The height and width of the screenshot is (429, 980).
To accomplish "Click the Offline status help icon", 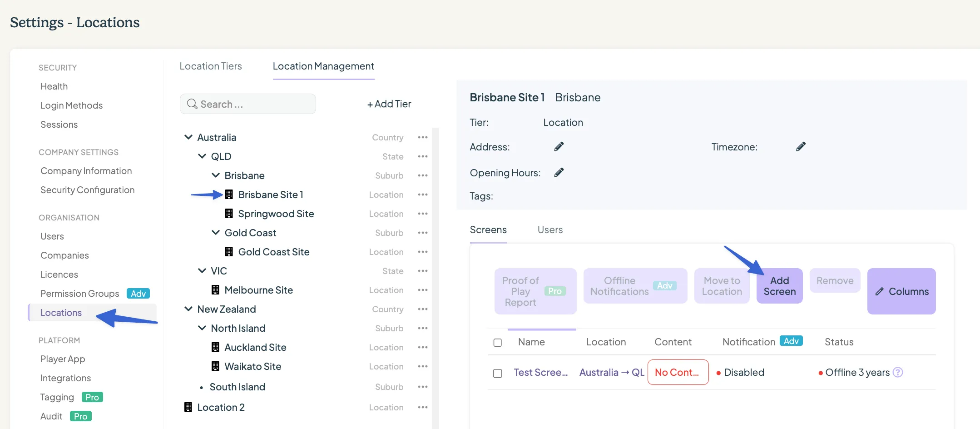I will [898, 372].
